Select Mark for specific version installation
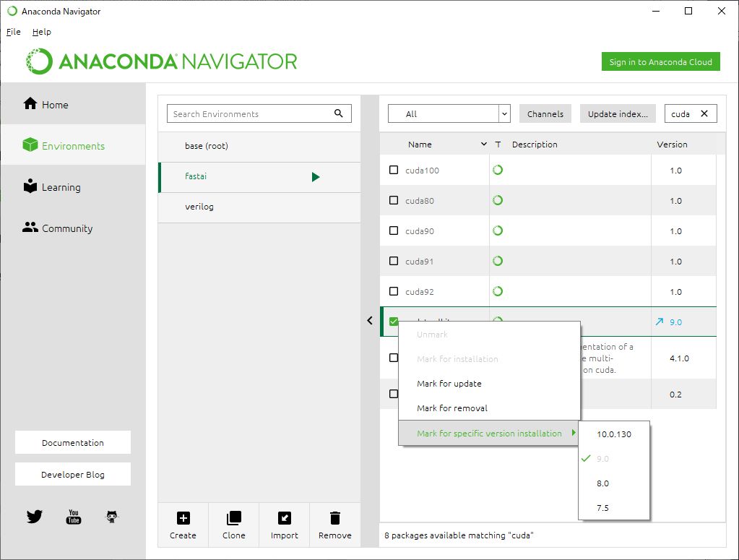Viewport: 739px width, 560px height. [489, 434]
